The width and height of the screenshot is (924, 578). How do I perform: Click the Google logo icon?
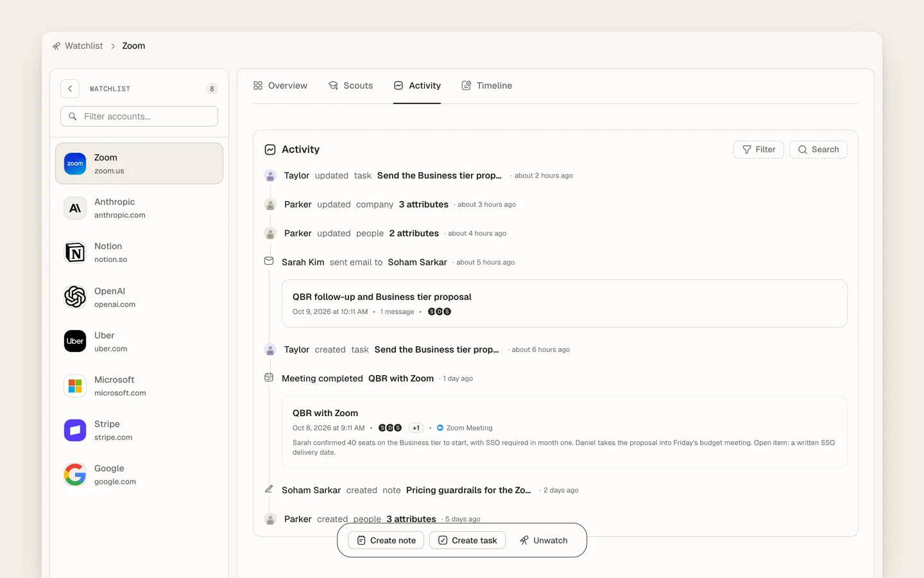[x=75, y=475]
